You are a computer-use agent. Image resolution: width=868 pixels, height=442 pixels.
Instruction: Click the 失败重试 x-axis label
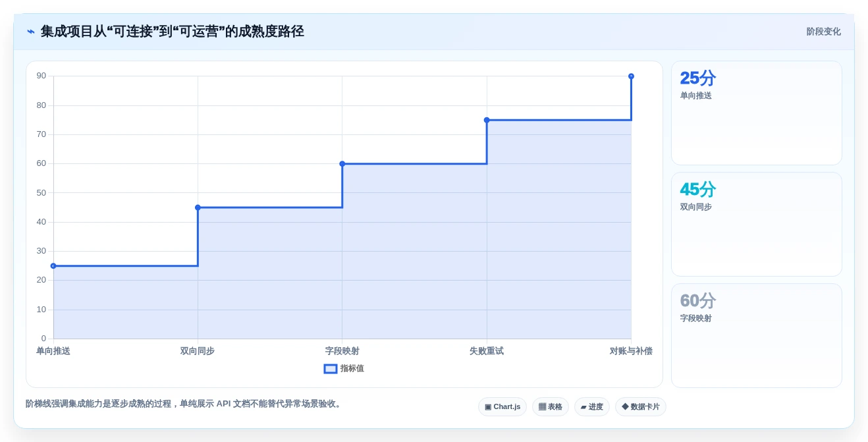[x=487, y=351]
